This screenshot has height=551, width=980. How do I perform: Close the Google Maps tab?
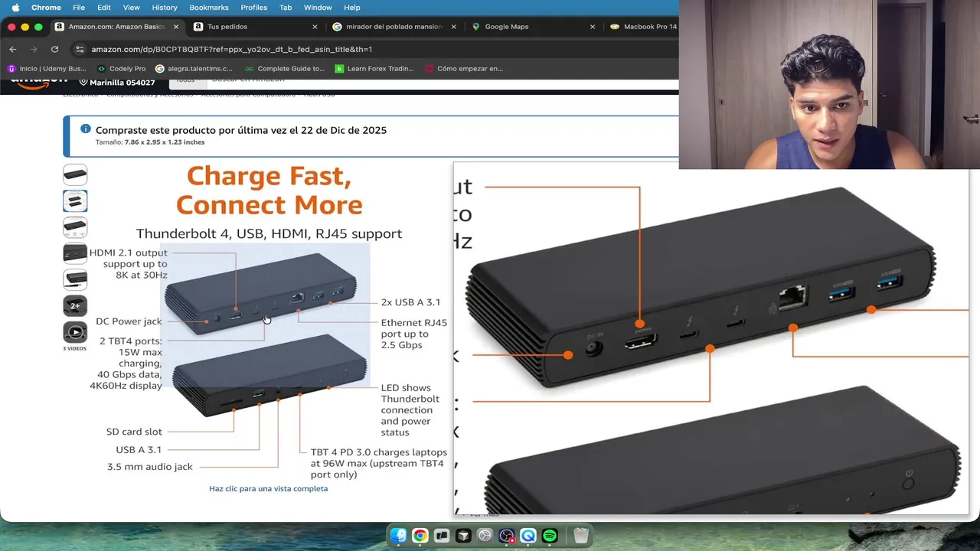coord(592,27)
